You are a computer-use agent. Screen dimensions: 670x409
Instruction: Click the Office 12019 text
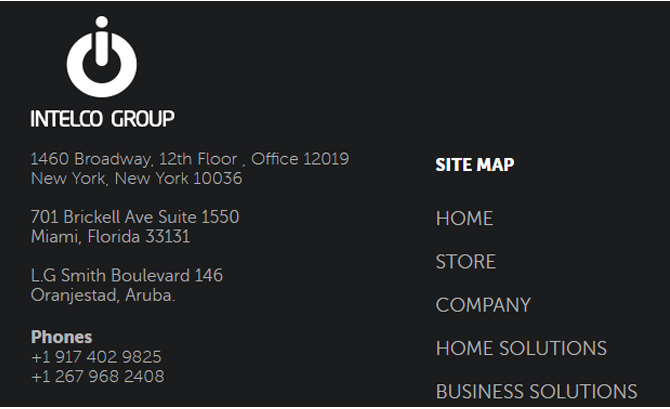pyautogui.click(x=300, y=159)
